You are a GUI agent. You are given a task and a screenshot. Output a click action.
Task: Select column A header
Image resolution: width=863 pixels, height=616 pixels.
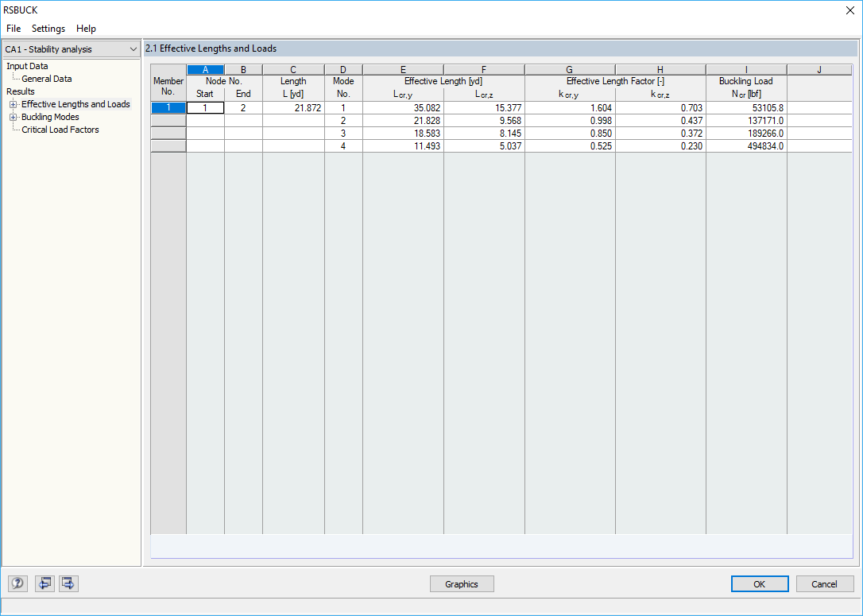tap(205, 69)
